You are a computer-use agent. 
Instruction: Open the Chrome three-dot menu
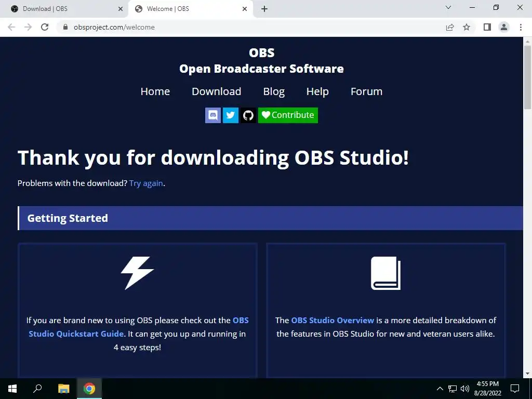(x=521, y=27)
